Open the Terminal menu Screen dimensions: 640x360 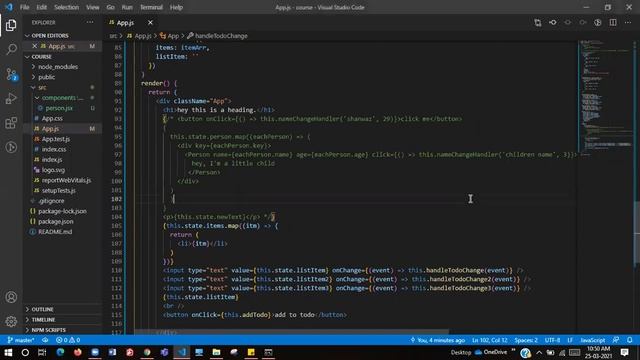(x=151, y=7)
